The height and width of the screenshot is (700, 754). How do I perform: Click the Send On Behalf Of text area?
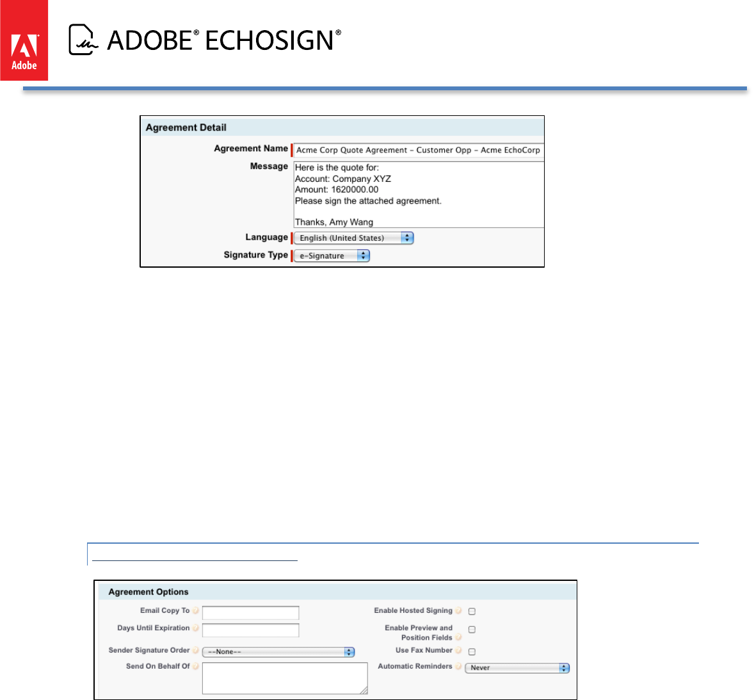[x=285, y=678]
